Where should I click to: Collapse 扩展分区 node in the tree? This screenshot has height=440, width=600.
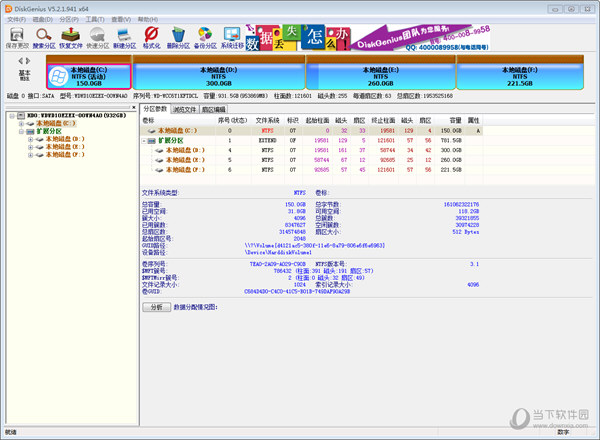(x=21, y=131)
